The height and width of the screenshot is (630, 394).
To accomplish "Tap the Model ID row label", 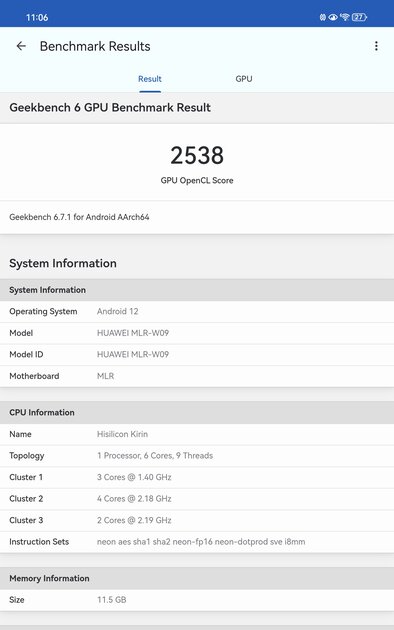I will 26,354.
